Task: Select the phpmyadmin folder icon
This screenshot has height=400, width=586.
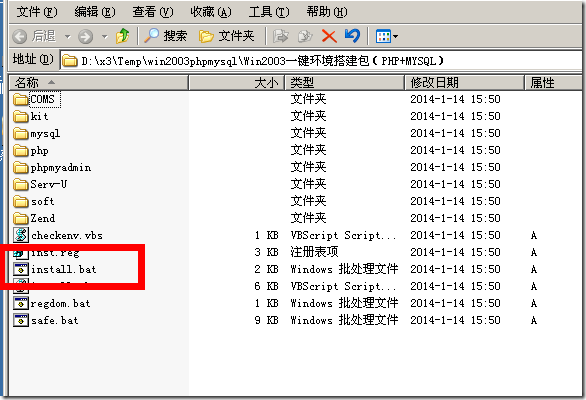Action: (x=21, y=167)
